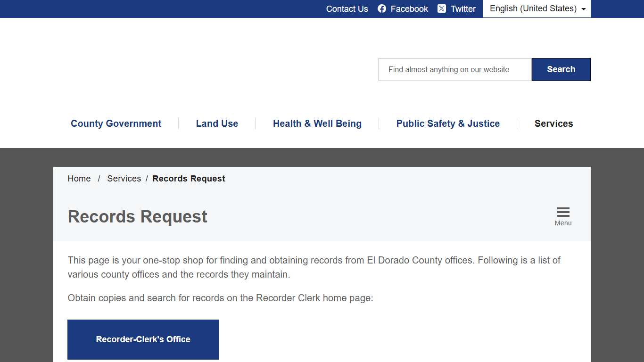Expand the Services navigation menu
Image resolution: width=644 pixels, height=362 pixels.
pos(553,123)
